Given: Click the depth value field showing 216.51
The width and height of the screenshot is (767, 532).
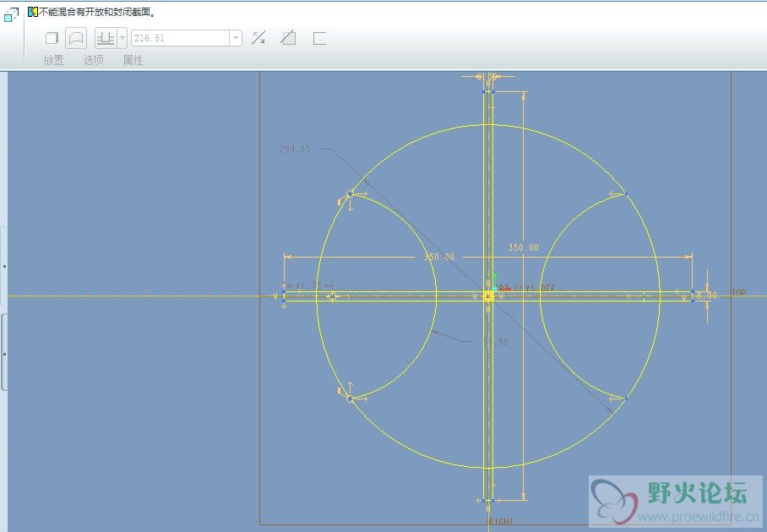Looking at the screenshot, I should tap(180, 38).
